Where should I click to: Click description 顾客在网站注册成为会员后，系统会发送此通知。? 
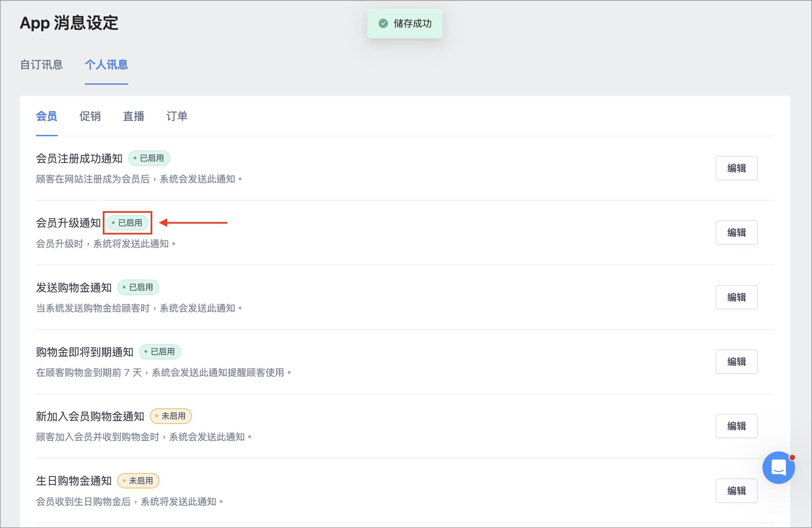click(139, 179)
